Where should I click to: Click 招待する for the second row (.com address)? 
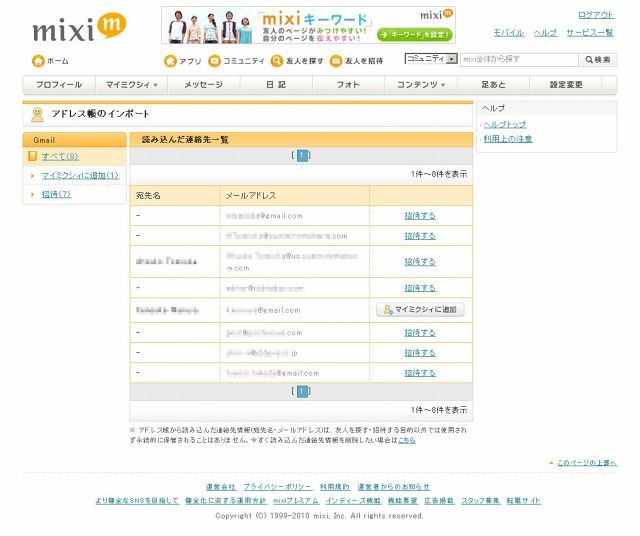(420, 236)
